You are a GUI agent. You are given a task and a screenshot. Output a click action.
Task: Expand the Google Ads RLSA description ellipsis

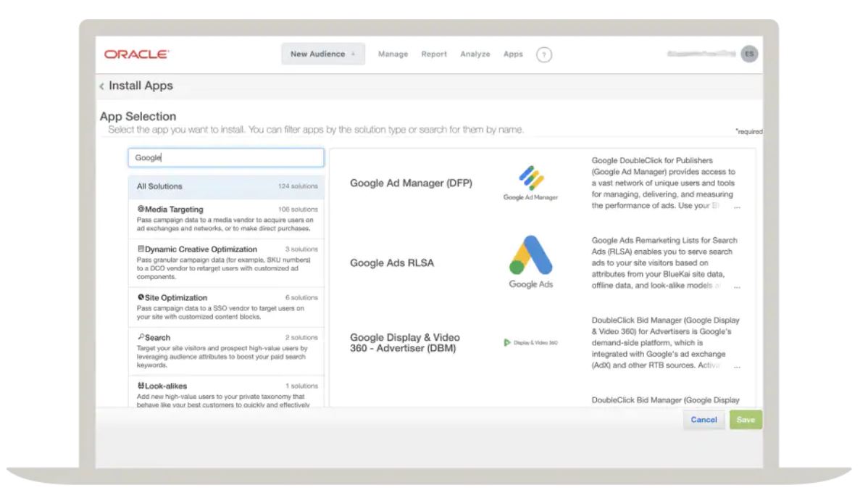737,286
